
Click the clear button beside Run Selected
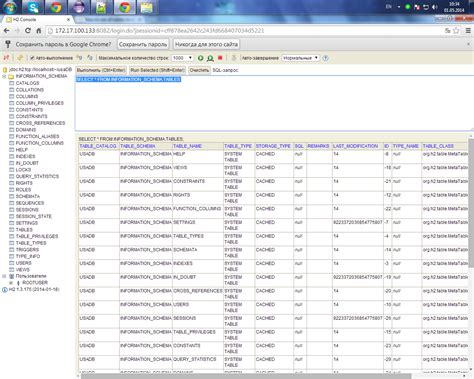[x=199, y=70]
